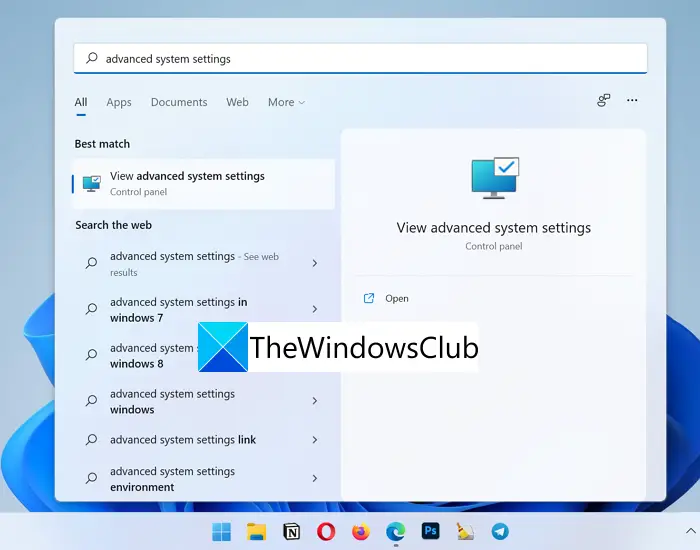Click the search icon beside the 'windows 7' suggestion
700x550 pixels.
92,309
